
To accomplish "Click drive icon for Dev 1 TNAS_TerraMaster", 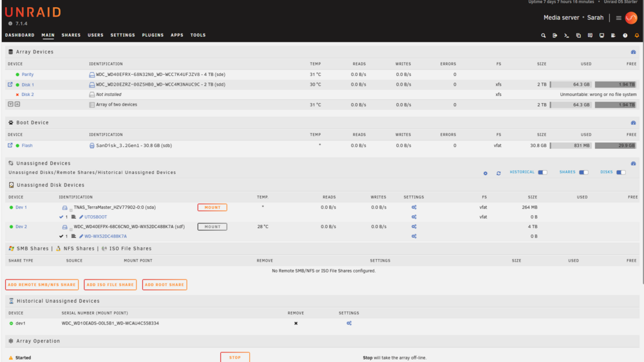I will point(64,208).
